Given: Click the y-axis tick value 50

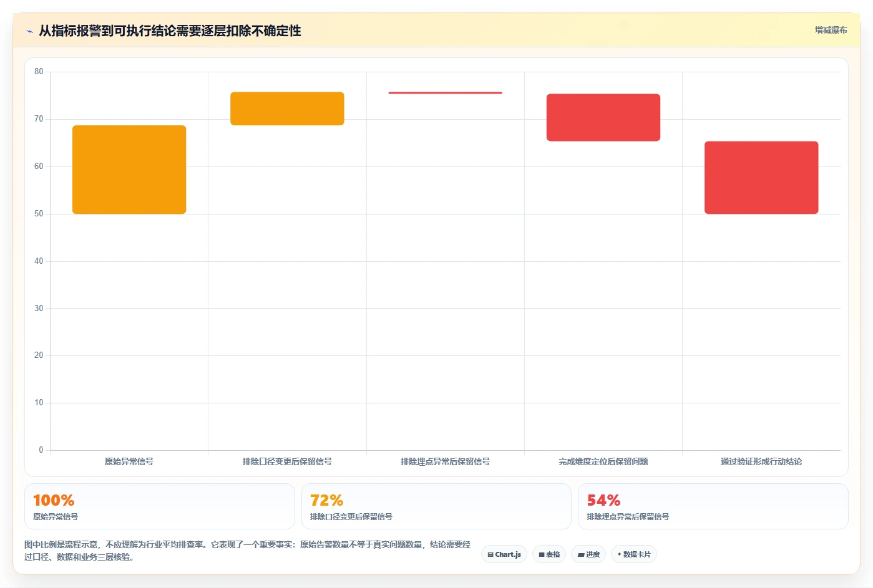Looking at the screenshot, I should click(39, 214).
